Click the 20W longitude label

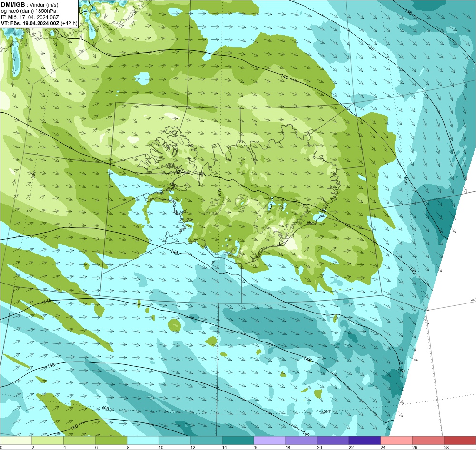[219, 194]
